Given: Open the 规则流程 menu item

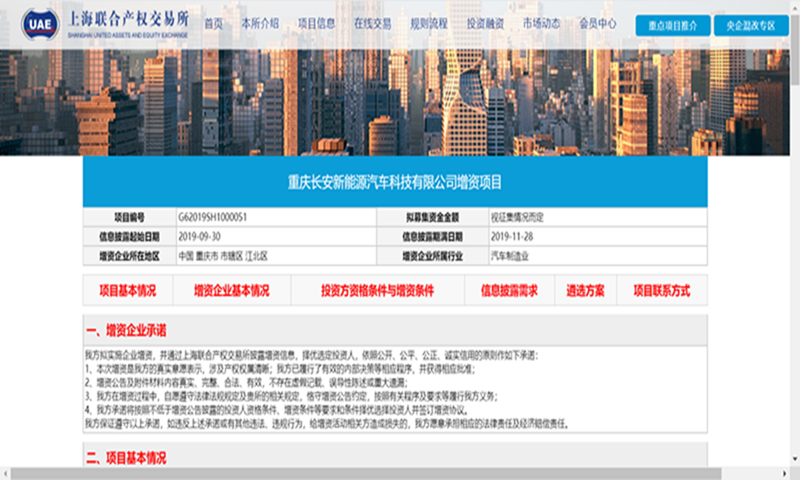Looking at the screenshot, I should click(x=429, y=23).
